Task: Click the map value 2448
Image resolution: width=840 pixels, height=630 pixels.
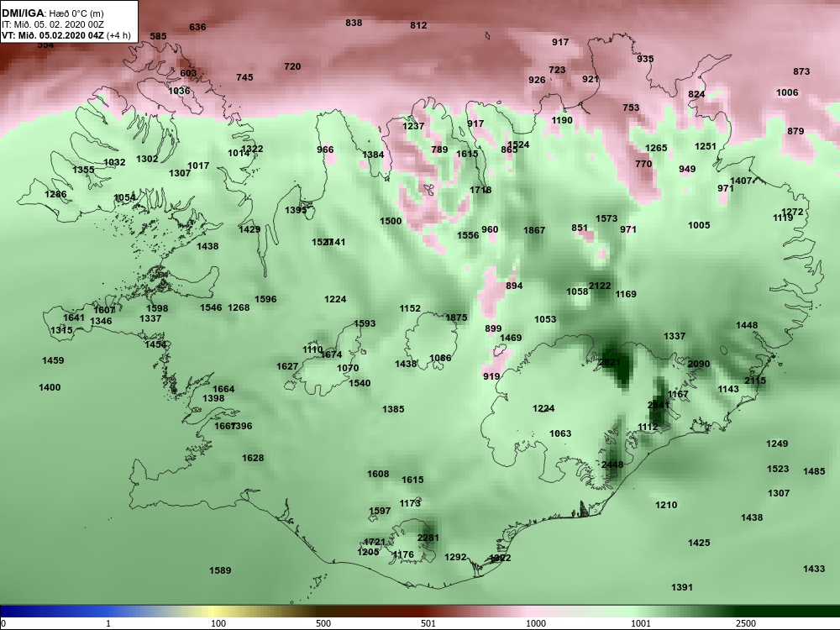Action: pyautogui.click(x=612, y=465)
